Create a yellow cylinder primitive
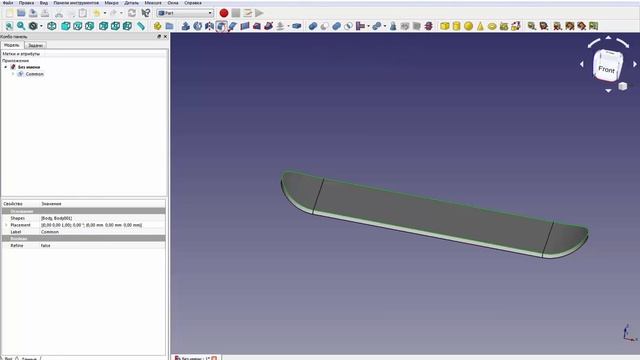The image size is (640, 360). coord(456,26)
